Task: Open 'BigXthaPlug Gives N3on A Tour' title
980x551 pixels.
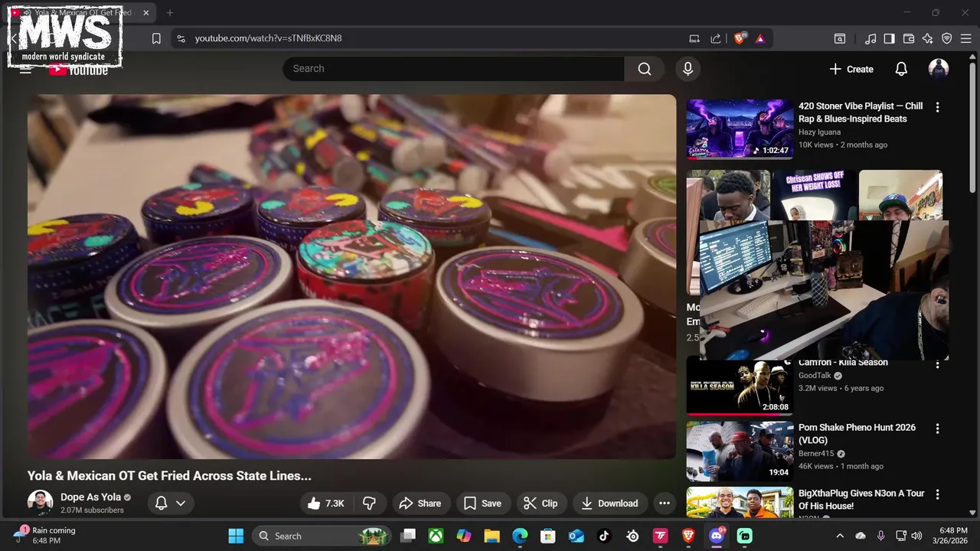Action: pos(861,500)
